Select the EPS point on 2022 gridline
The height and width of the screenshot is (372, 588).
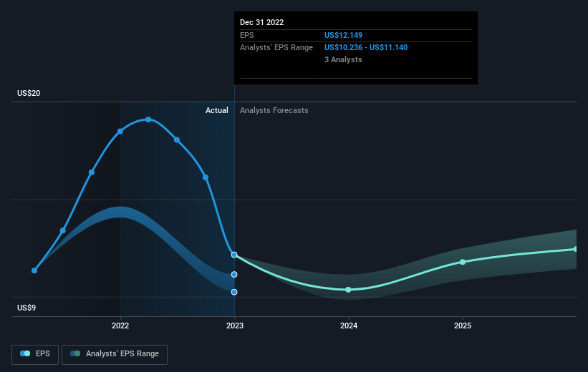click(120, 131)
